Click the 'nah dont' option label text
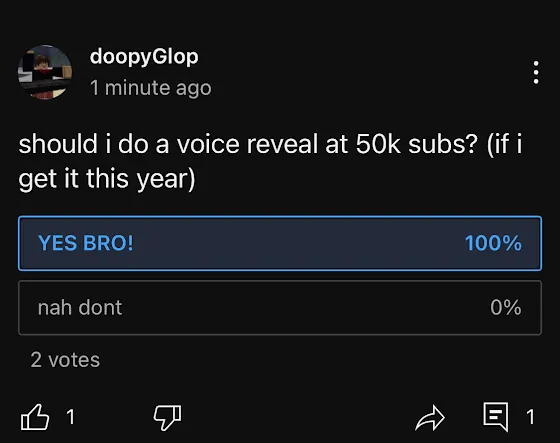Viewport: 560px width, 443px height. point(80,308)
